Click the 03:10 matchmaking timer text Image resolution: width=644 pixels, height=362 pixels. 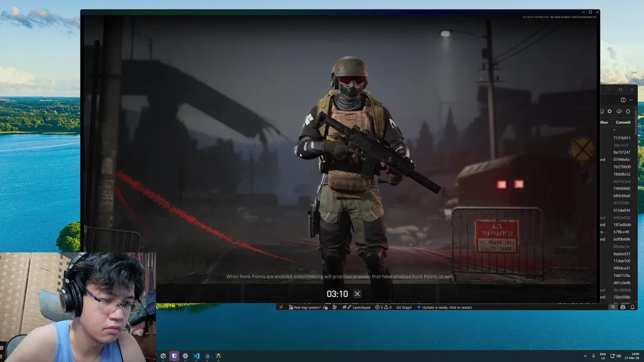point(337,294)
